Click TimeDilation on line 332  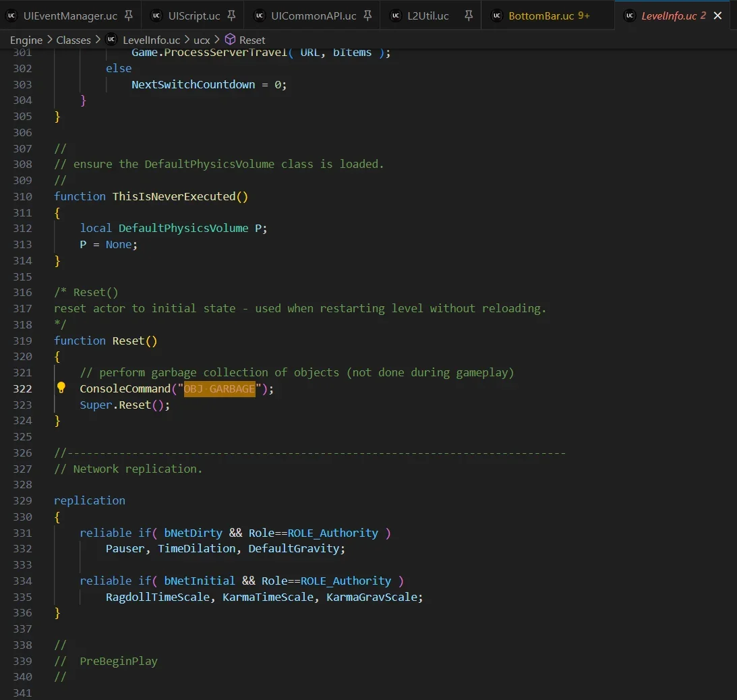point(196,549)
